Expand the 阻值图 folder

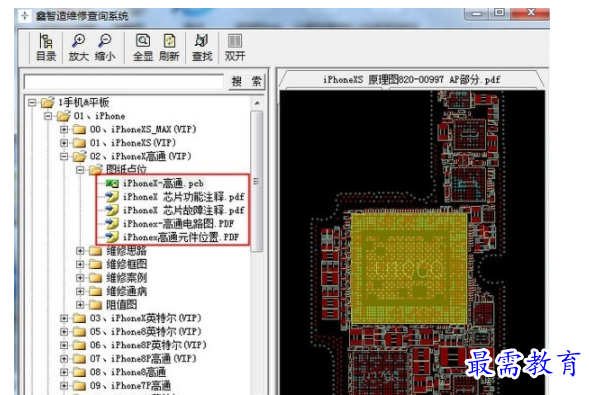pos(80,305)
